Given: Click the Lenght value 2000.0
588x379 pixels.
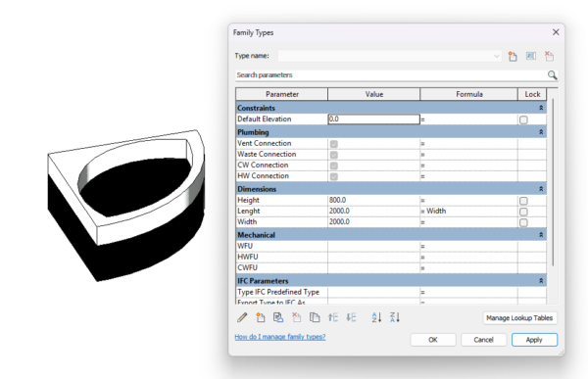Looking at the screenshot, I should coord(374,212).
